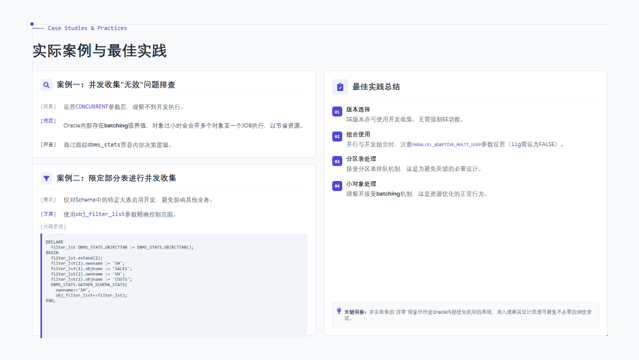
Task: Click the 组合使用 item title
Action: (358, 134)
